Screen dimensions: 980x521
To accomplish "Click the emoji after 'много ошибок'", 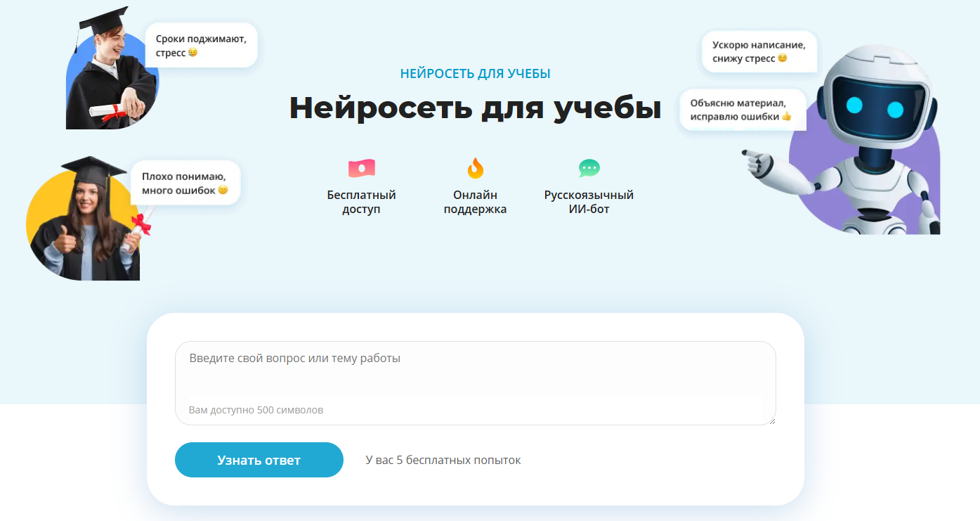I will point(223,191).
